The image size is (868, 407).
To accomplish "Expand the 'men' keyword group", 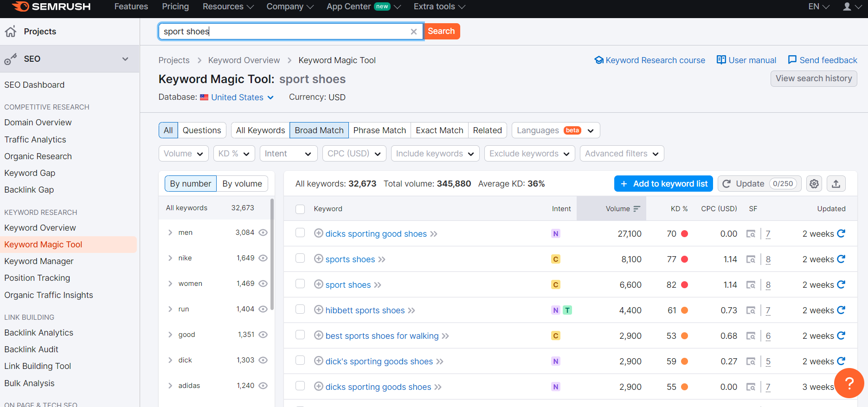I will (170, 233).
